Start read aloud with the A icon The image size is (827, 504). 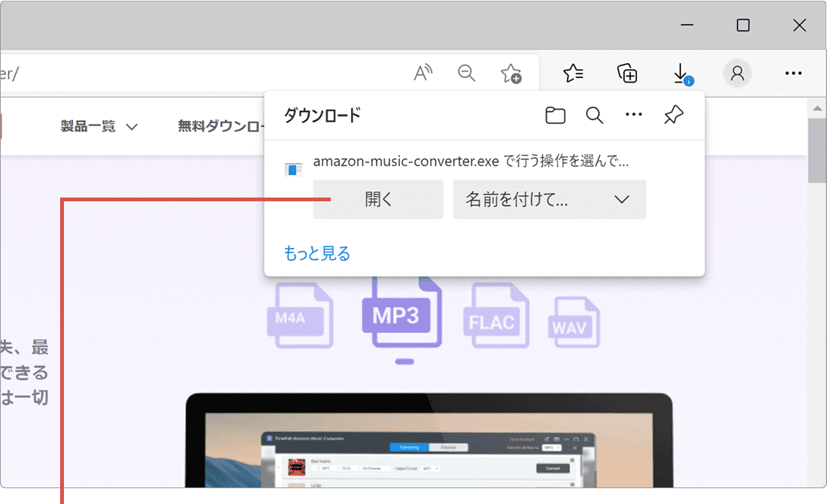point(422,72)
